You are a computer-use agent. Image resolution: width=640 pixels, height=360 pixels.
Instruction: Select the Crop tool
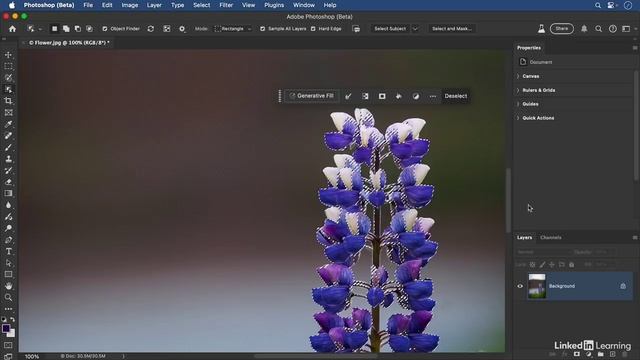coord(9,101)
